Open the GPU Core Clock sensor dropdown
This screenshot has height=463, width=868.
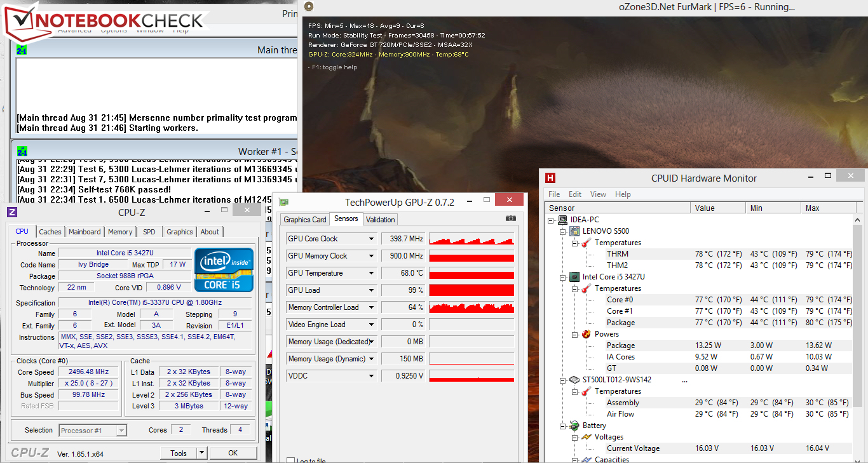372,239
